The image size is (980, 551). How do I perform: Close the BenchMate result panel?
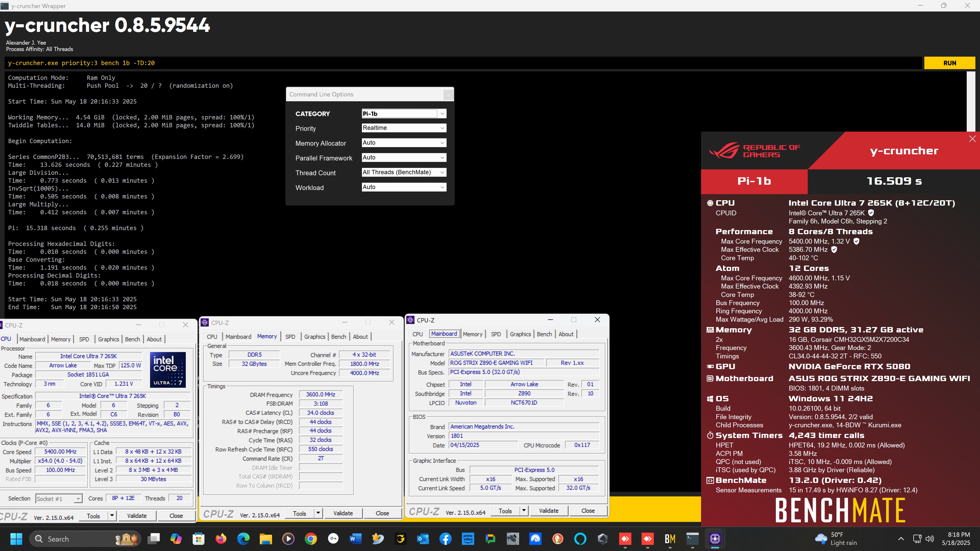coord(972,139)
